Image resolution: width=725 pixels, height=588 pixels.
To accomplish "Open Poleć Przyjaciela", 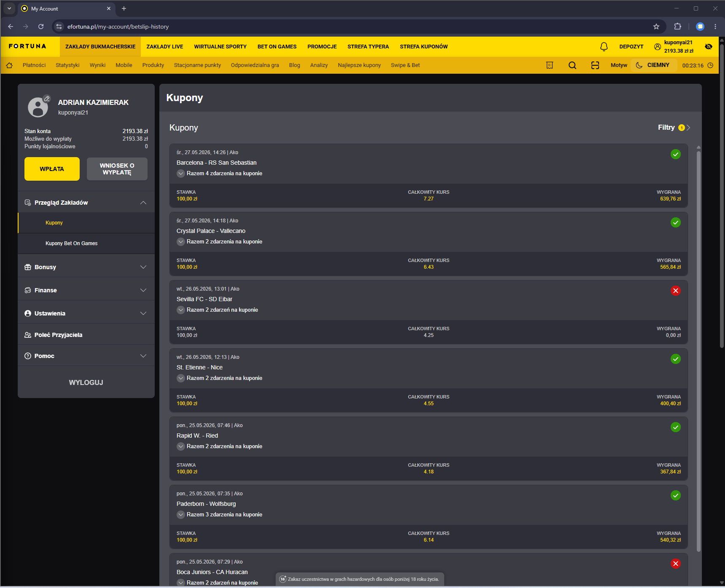I will (x=86, y=335).
